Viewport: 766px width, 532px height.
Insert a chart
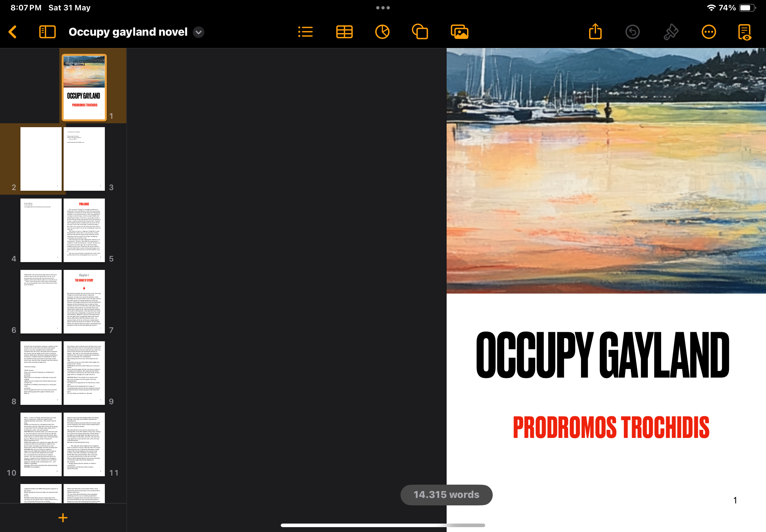pyautogui.click(x=382, y=32)
